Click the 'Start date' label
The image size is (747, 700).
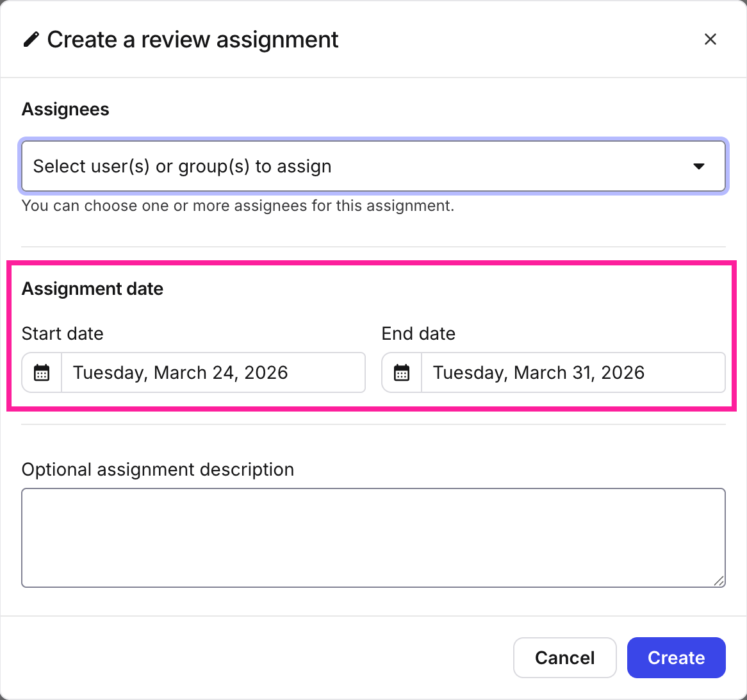pyautogui.click(x=62, y=334)
